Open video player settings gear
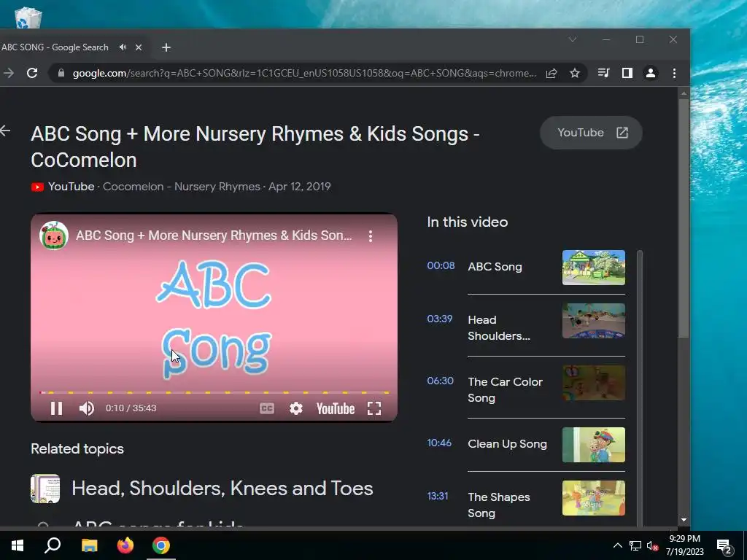Viewport: 747px width, 560px height. pos(296,408)
